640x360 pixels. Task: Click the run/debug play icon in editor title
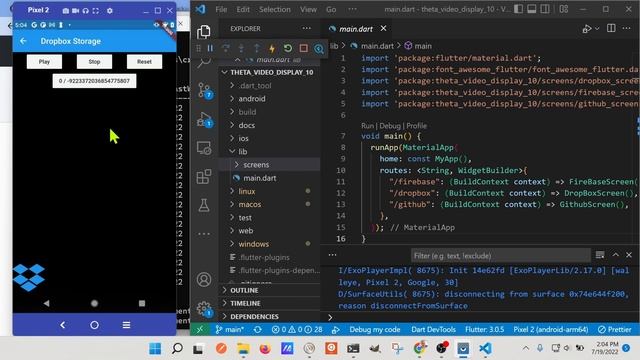point(587,29)
